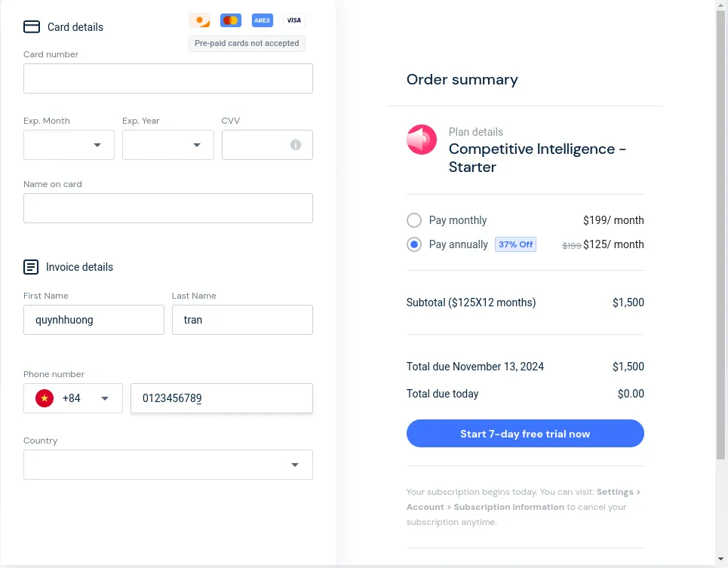Expand the Country dropdown list

tap(168, 465)
